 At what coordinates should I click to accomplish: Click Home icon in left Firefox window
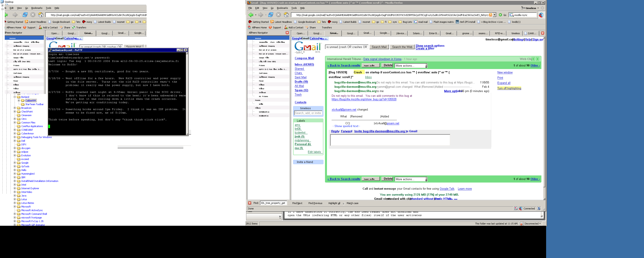(41, 15)
